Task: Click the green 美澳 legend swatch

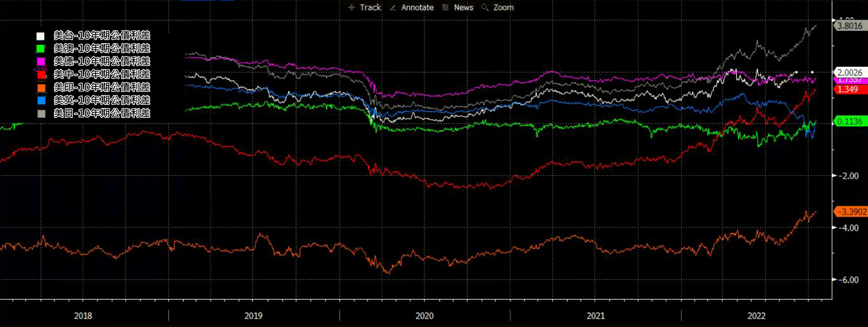Action: click(41, 49)
